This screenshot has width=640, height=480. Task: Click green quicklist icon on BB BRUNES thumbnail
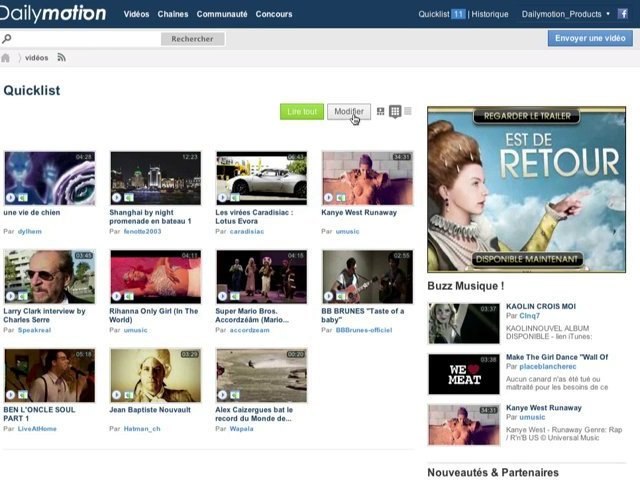[x=341, y=296]
